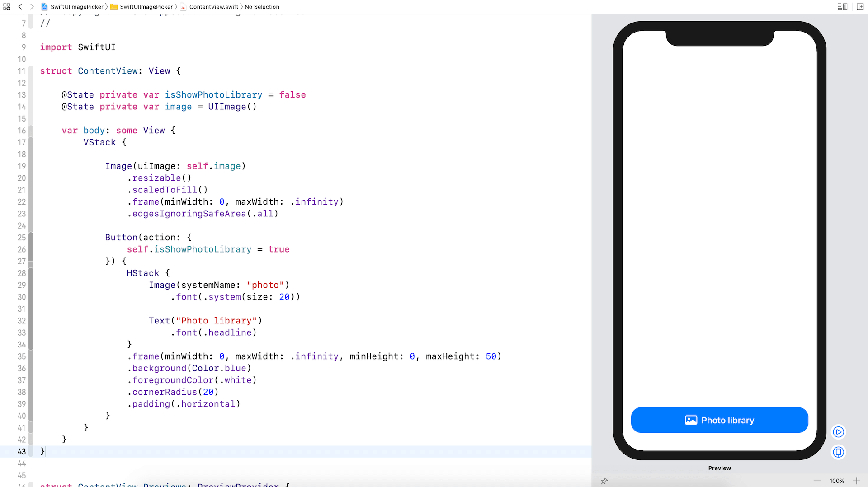Click line number 19 in the gutter
868x487 pixels.
(22, 166)
